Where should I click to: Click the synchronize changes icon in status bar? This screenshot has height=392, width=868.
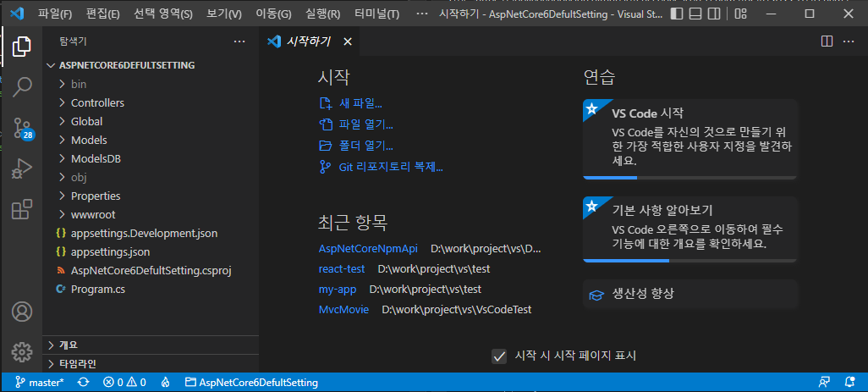click(x=84, y=382)
